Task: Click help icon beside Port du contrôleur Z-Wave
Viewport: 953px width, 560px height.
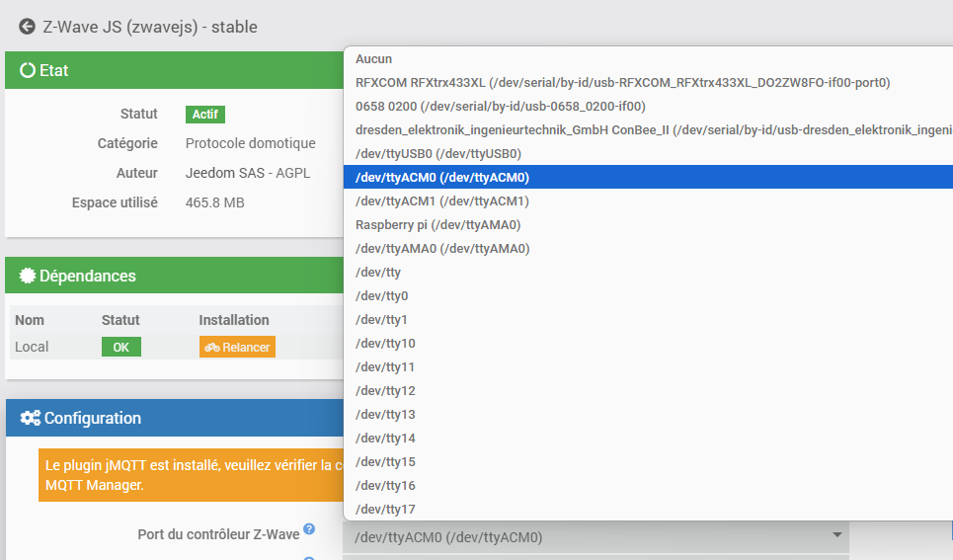Action: point(309,530)
